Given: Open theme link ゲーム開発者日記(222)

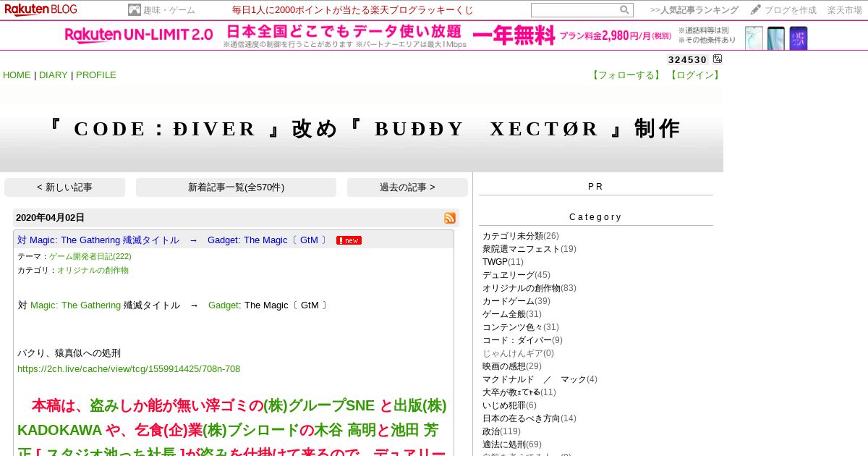Looking at the screenshot, I should 90,256.
